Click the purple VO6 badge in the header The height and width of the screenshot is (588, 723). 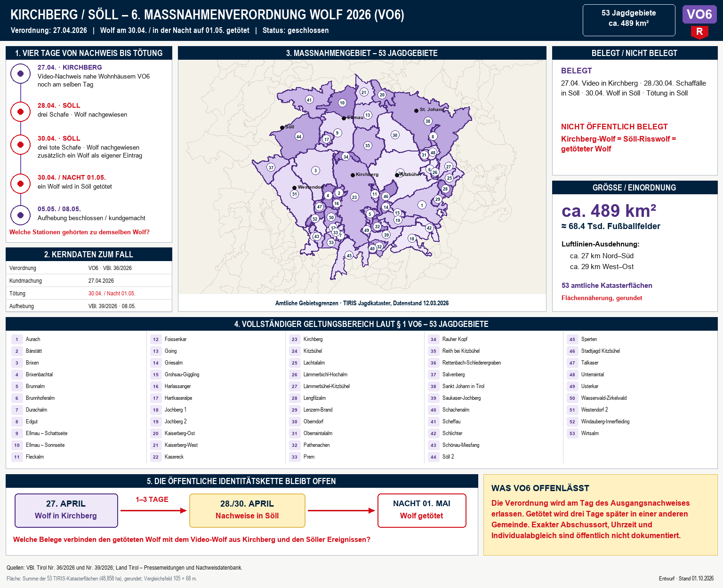(x=699, y=15)
